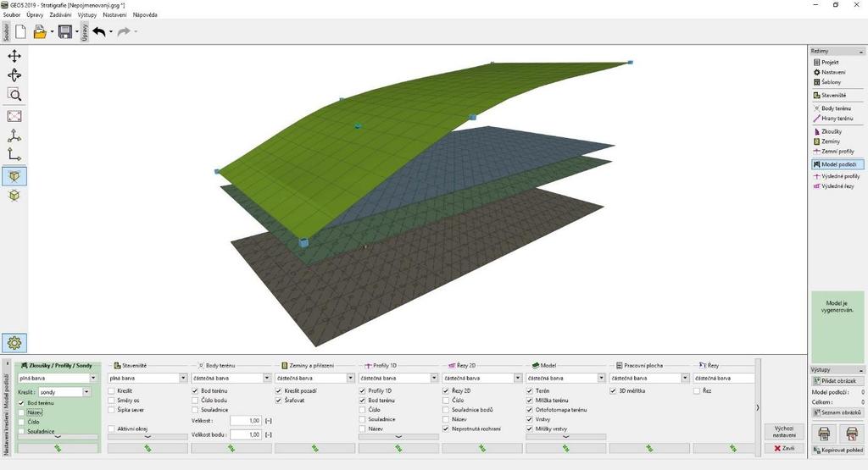Open the Nápověda menu
Viewport: 868px width, 470px height.
[144, 15]
